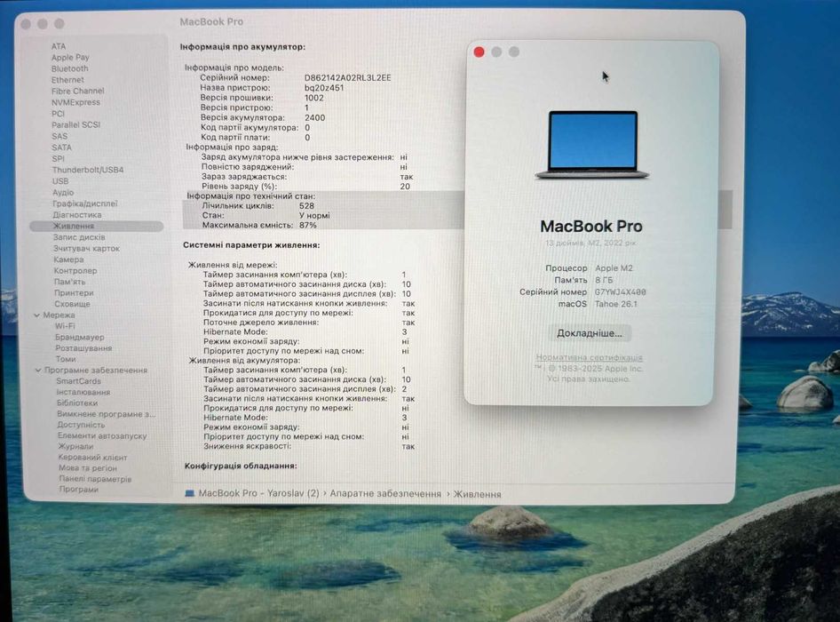This screenshot has height=622, width=840.
Task: Click the Лічильник циклів value 528
Action: click(307, 206)
